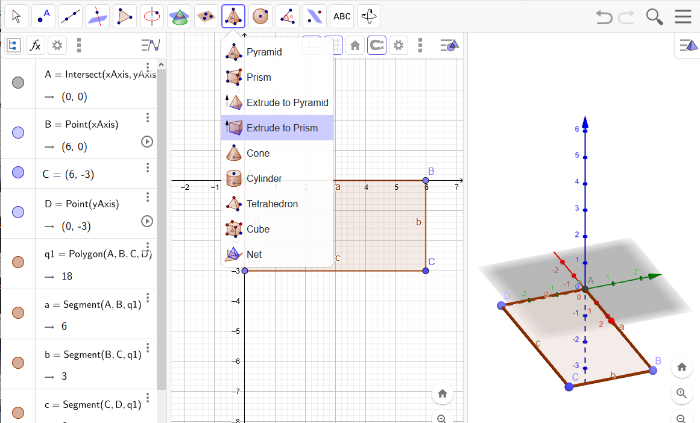The height and width of the screenshot is (423, 700).
Task: Toggle visibility circle of segment a
Action: pos(18,313)
